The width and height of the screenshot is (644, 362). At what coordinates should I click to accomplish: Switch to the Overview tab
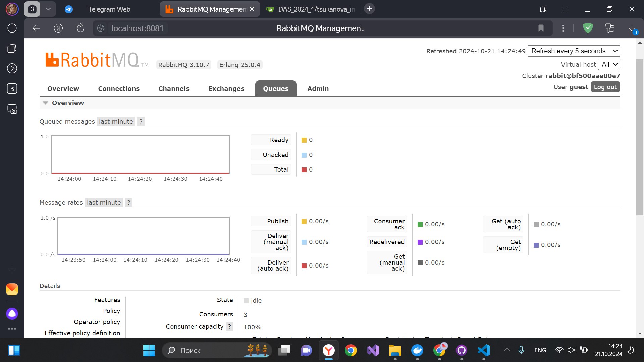tap(63, 88)
